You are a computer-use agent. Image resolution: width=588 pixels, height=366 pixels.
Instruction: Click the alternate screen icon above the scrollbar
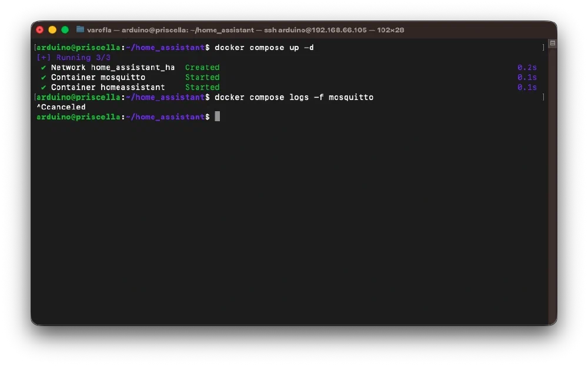[552, 43]
